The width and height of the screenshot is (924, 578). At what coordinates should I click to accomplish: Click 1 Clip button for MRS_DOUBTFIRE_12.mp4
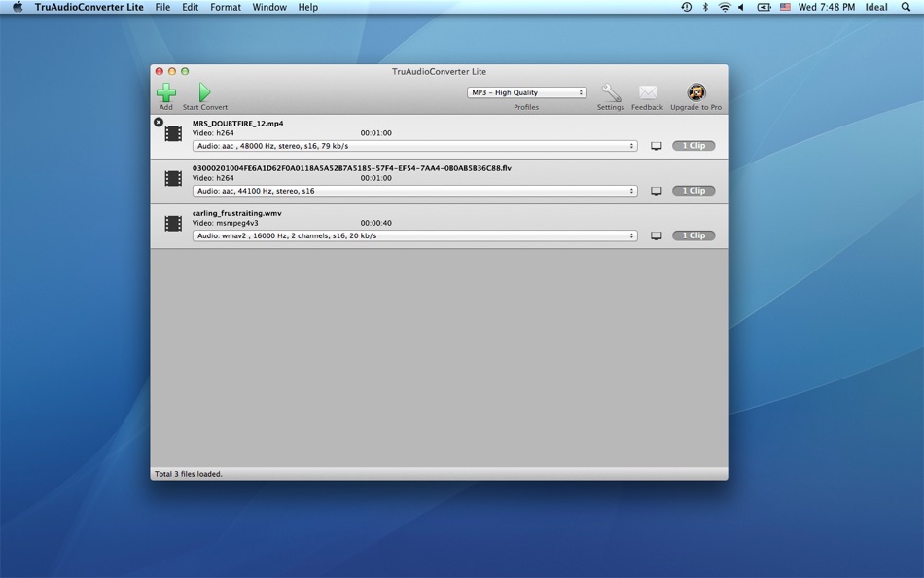click(693, 146)
